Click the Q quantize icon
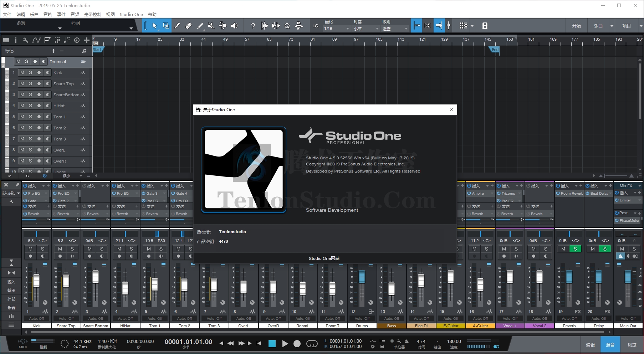The image size is (644, 354). point(287,26)
